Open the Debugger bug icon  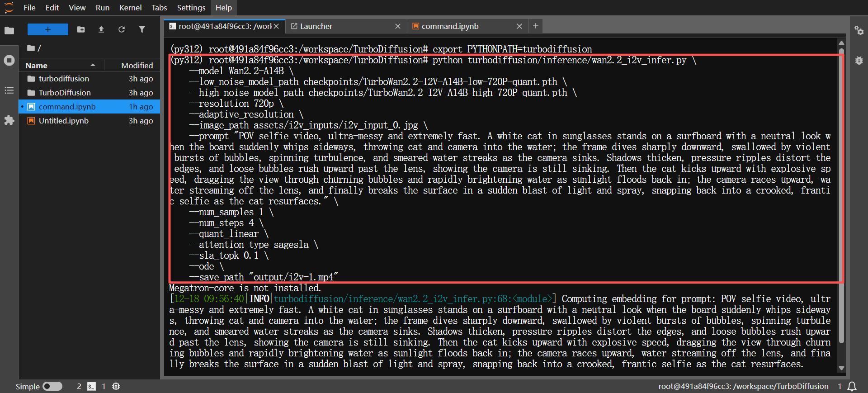click(859, 61)
